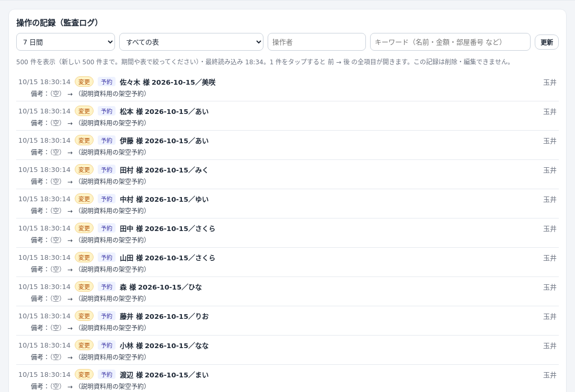Click operator 玉井 in 松本 row
Viewport: 575px width, 392px height.
(x=550, y=111)
